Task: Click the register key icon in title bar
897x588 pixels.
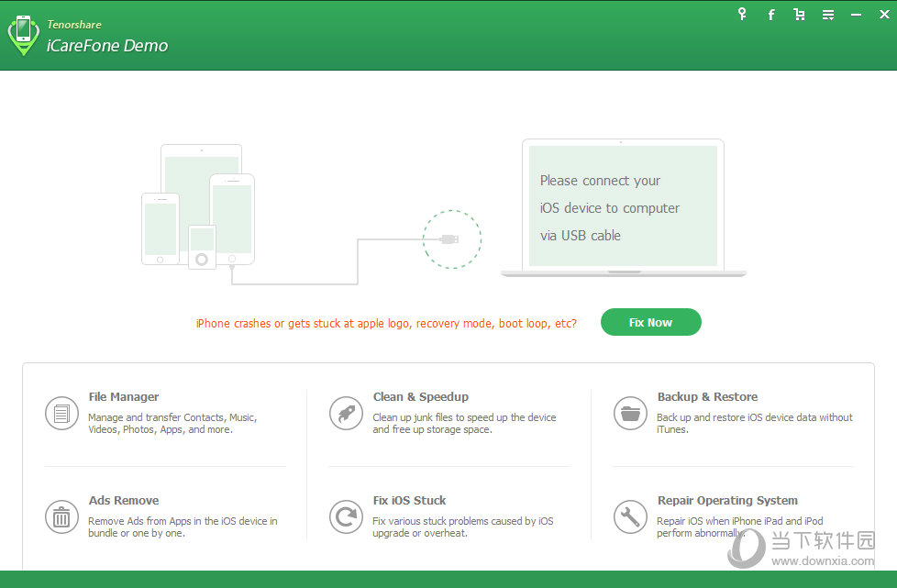Action: 742,15
